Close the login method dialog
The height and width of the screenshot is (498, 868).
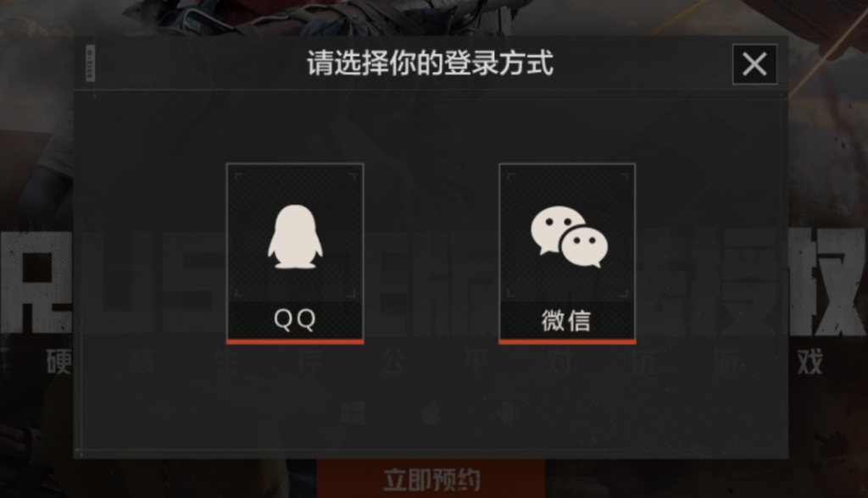[754, 64]
